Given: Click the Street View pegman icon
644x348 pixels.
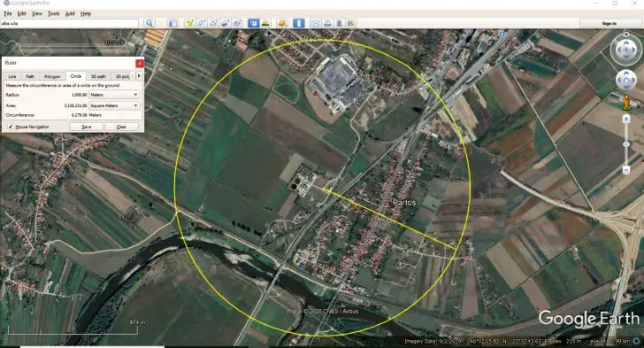Looking at the screenshot, I should point(626,102).
